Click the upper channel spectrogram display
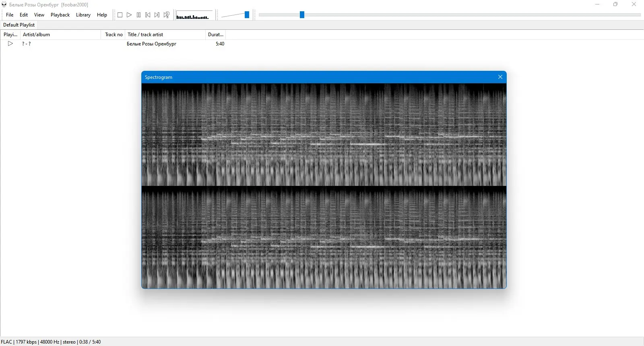644x346 pixels. pos(324,135)
